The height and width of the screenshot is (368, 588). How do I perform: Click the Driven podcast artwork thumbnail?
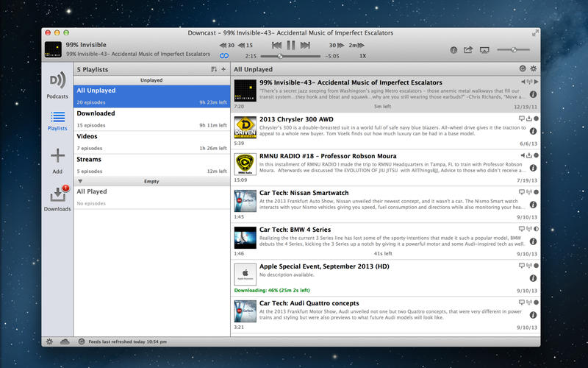pos(245,127)
